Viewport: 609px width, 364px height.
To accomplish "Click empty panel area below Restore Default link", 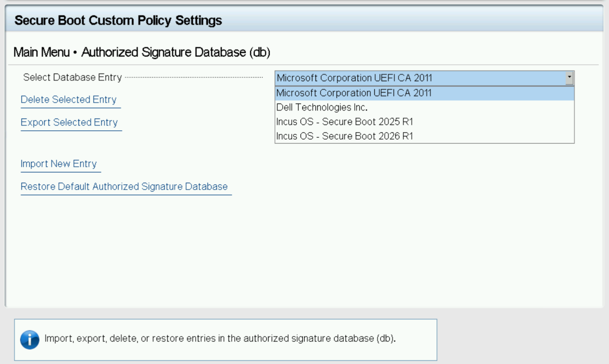I will pyautogui.click(x=214, y=249).
